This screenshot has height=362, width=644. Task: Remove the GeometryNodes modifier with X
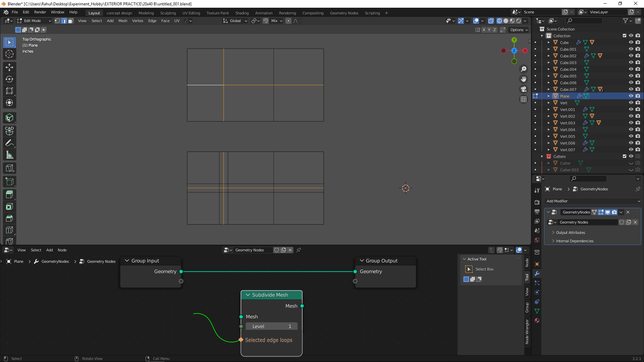pyautogui.click(x=628, y=212)
